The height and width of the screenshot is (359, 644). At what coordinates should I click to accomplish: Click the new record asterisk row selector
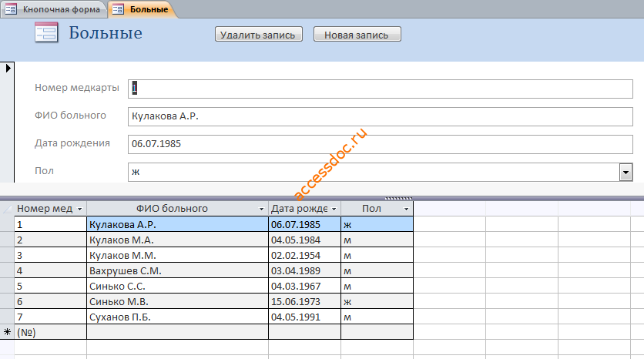pyautogui.click(x=7, y=332)
